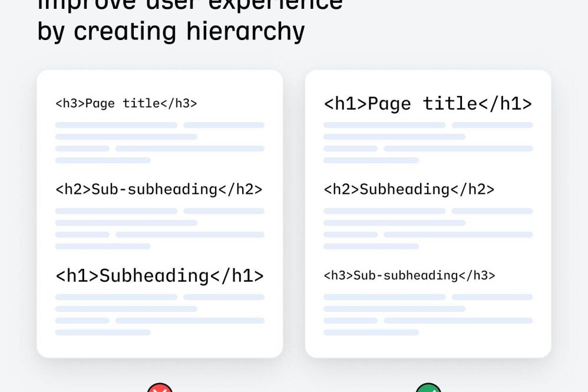Select placeholder text below left <h2>Sub-subheading</h2>
The height and width of the screenshot is (392, 588).
point(159,228)
